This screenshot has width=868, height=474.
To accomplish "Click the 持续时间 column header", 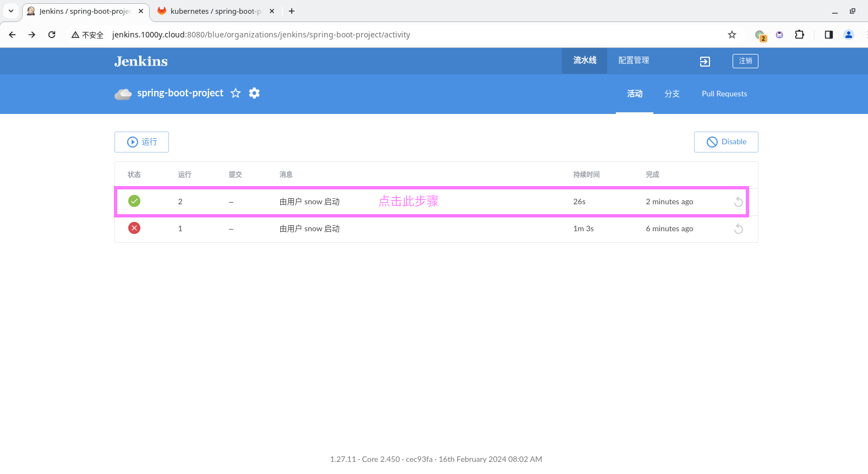I will point(586,175).
